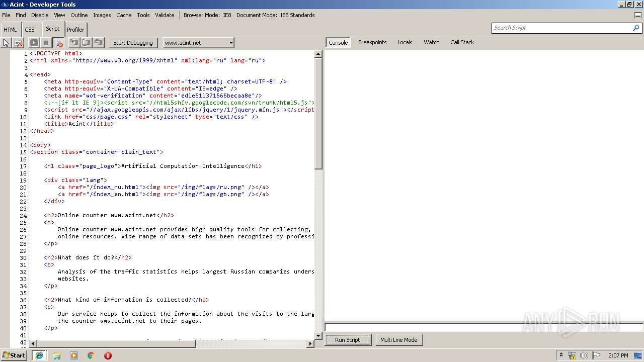Open the Call Stack pane

[x=462, y=42]
